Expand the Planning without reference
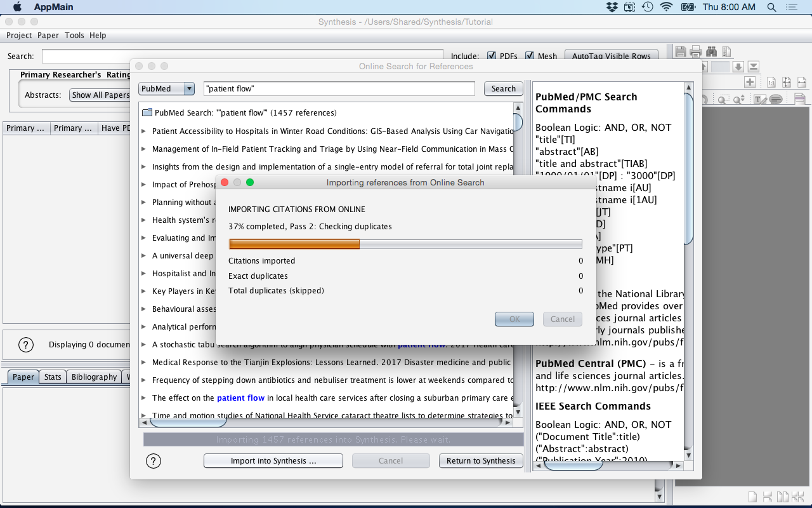Screen dimensions: 812x508 point(144,203)
